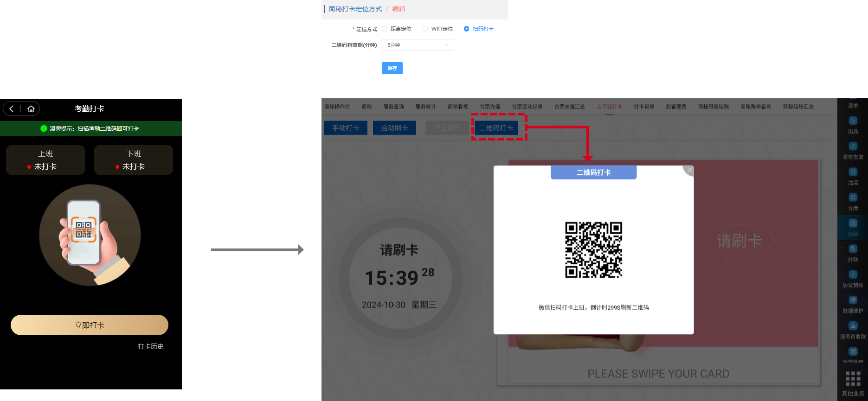The image size is (868, 401).
Task: Go back with the arrow in 考勤打卡 header
Action: click(12, 109)
